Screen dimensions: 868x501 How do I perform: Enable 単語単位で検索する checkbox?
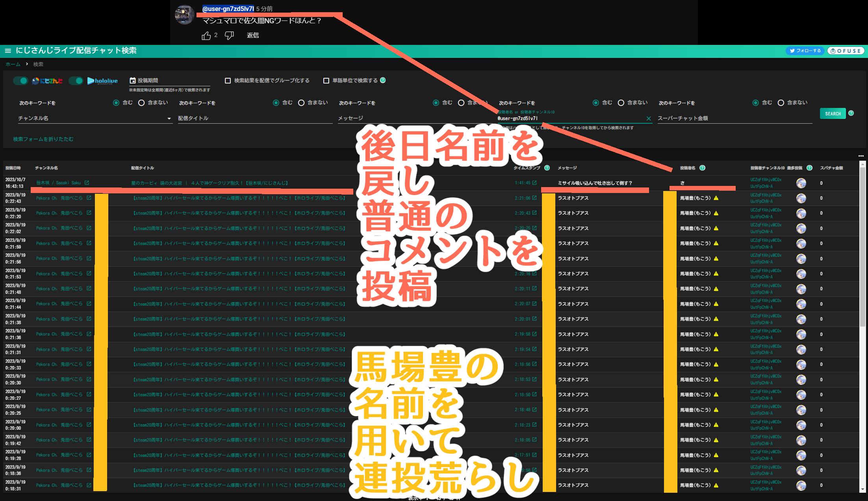[326, 81]
